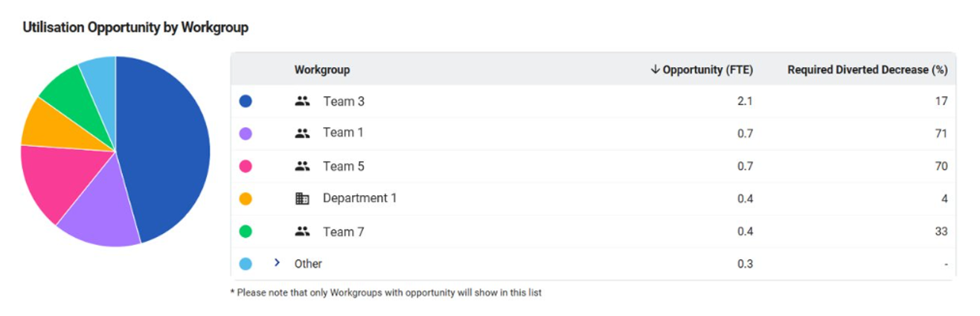Sort by Required Diverted Decrease (%) header
The image size is (980, 316).
point(867,69)
